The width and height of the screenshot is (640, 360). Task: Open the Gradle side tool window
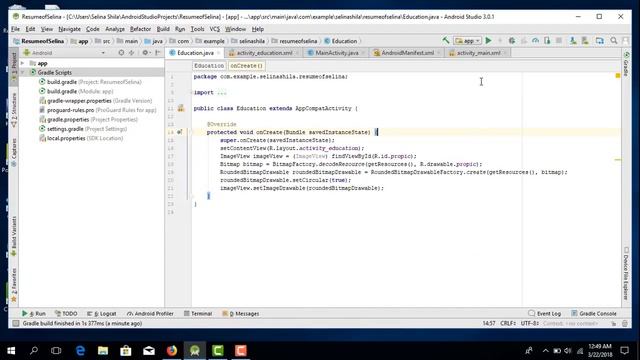[x=626, y=63]
